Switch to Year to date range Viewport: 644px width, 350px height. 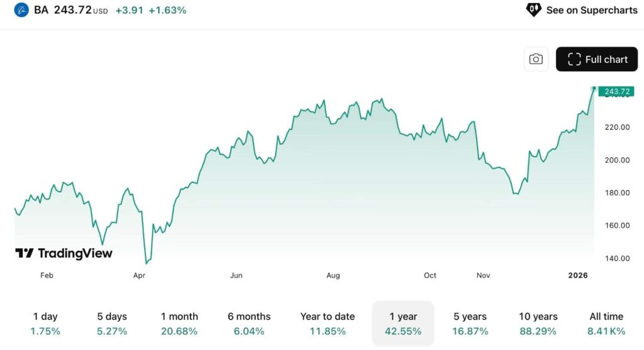[x=328, y=324]
